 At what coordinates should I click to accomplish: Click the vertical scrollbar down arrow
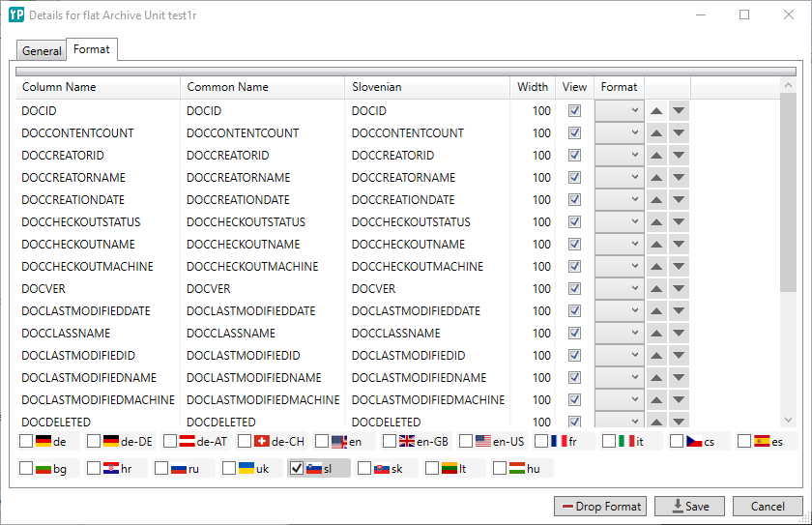click(x=788, y=420)
